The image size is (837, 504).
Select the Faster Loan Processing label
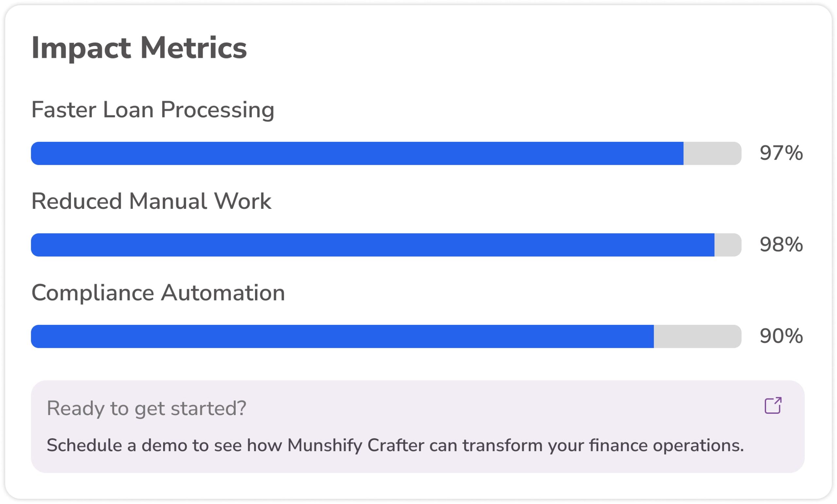click(x=153, y=110)
